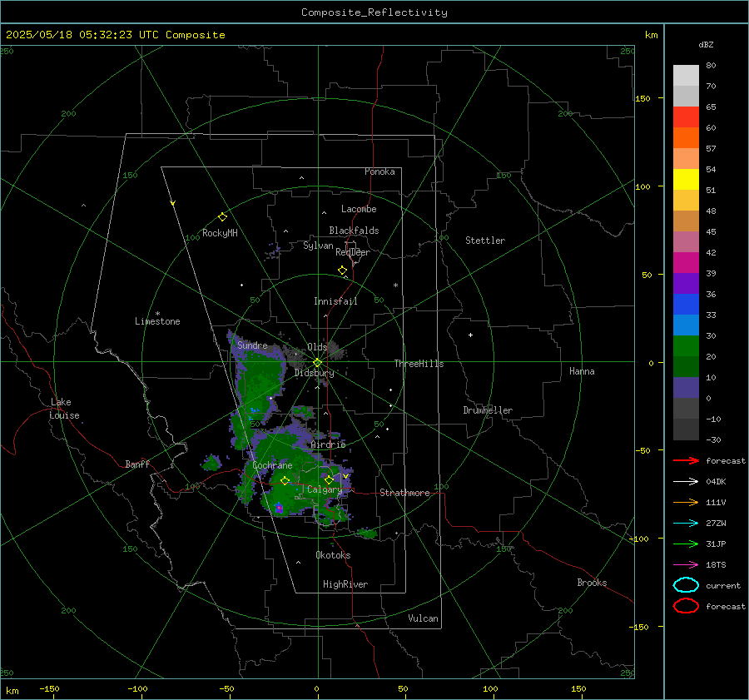
Task: Click the 'Ponoka' map label
Action: pos(379,171)
